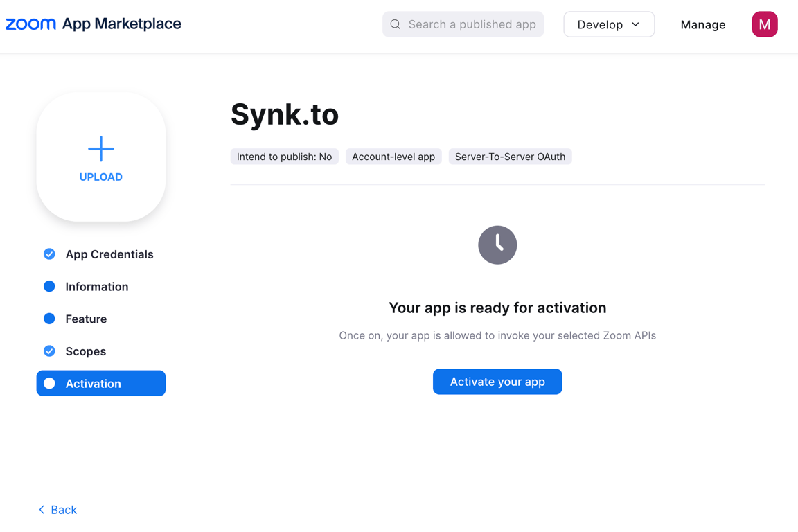The image size is (798, 532).
Task: Expand the Develop chevron arrow
Action: click(636, 24)
